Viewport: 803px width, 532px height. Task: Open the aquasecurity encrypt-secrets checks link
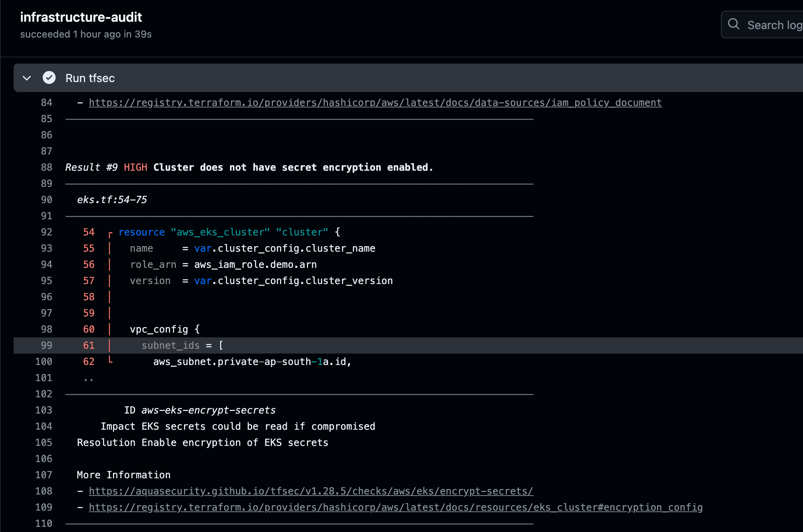(311, 491)
